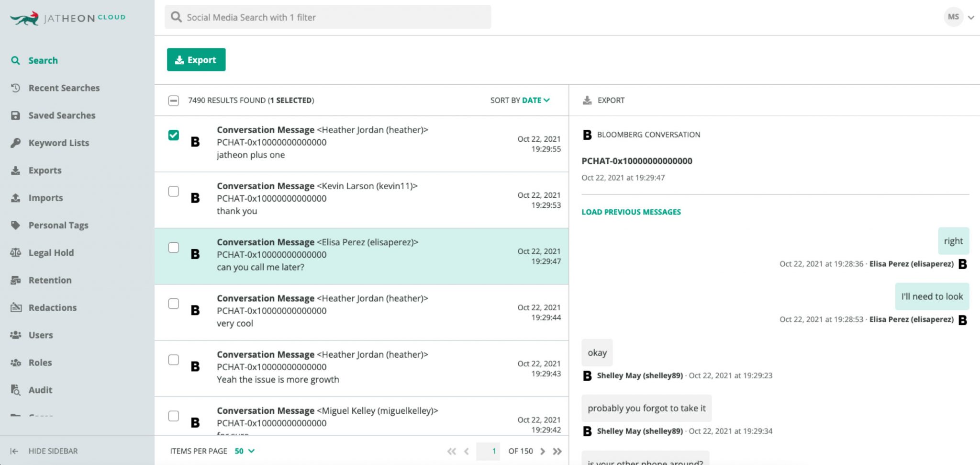Viewport: 980px width, 465px height.
Task: Click the Retention icon in the sidebar
Action: click(x=15, y=280)
